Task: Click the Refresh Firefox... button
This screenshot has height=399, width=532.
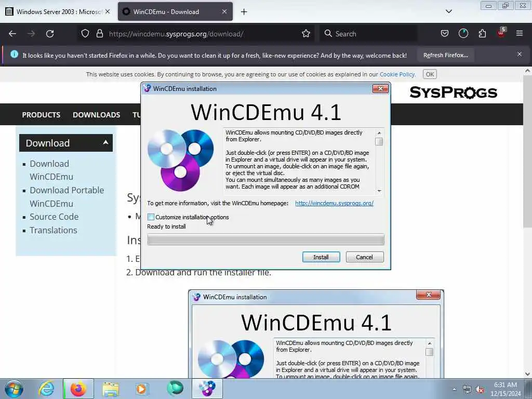Action: pos(445,55)
